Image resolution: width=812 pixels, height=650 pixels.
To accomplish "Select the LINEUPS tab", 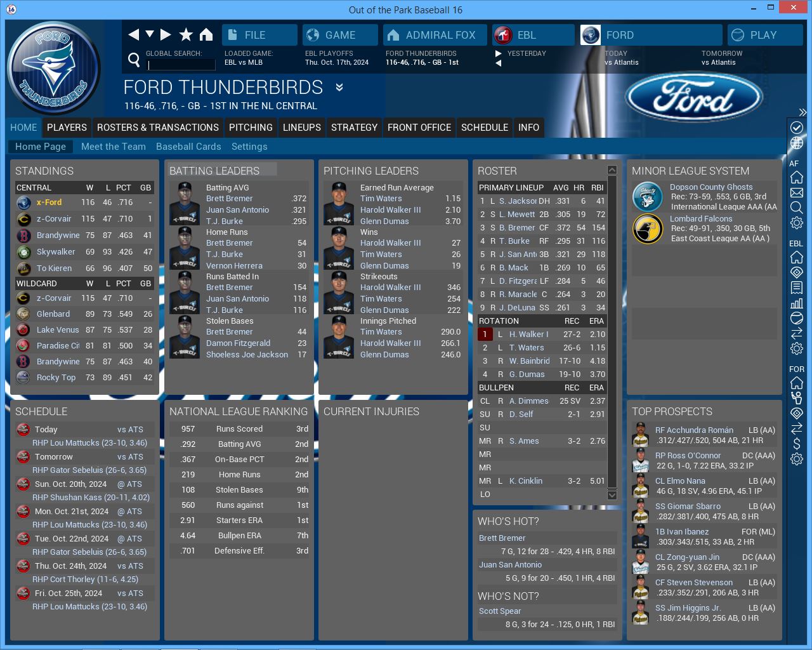I will point(302,128).
